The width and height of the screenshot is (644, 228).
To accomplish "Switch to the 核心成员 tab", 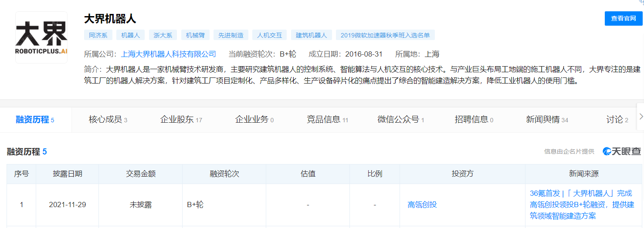I will (108, 120).
